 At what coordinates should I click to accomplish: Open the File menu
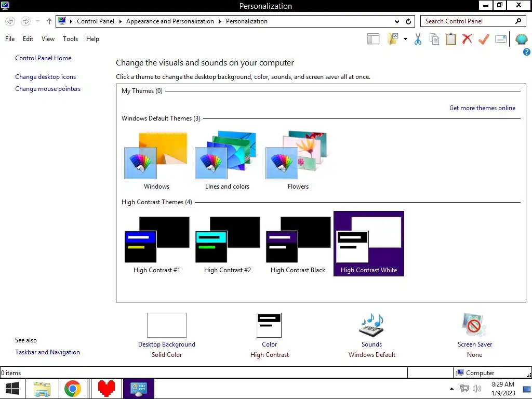coord(10,38)
